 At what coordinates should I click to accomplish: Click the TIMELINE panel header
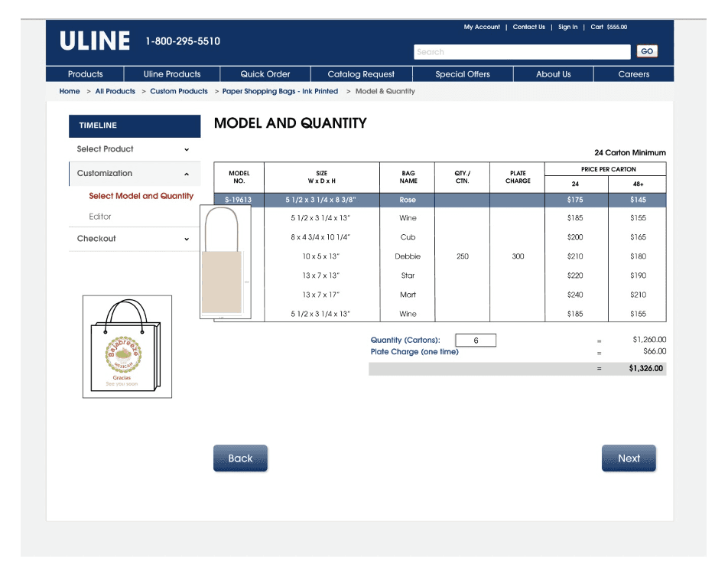[135, 126]
